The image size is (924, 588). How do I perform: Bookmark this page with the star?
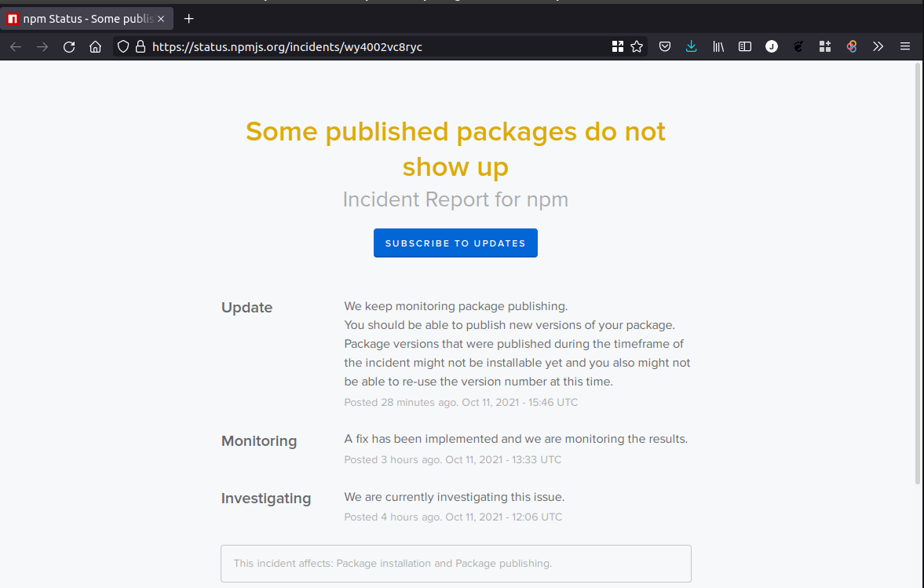(x=637, y=47)
